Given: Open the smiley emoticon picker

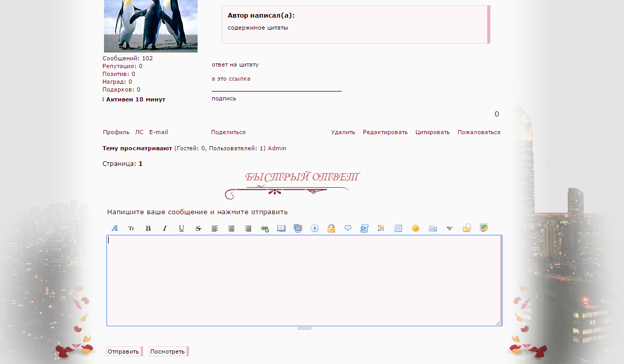Looking at the screenshot, I should [x=415, y=228].
